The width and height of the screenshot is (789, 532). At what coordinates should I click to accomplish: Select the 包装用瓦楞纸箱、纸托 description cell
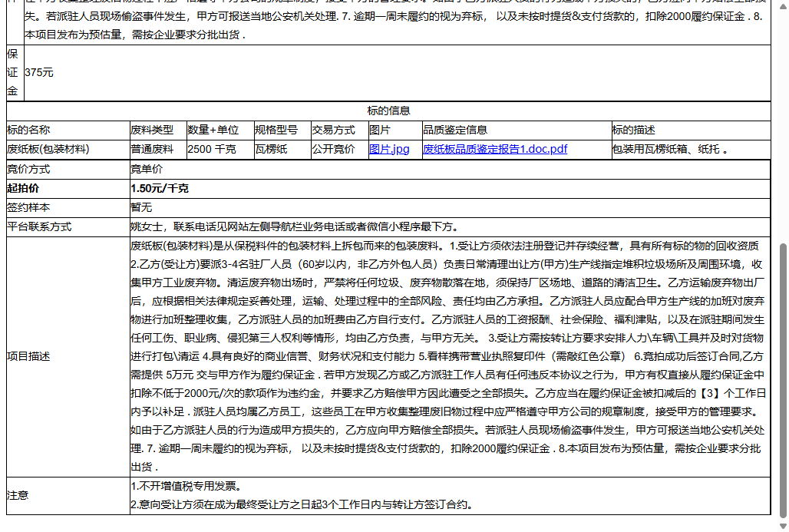670,150
